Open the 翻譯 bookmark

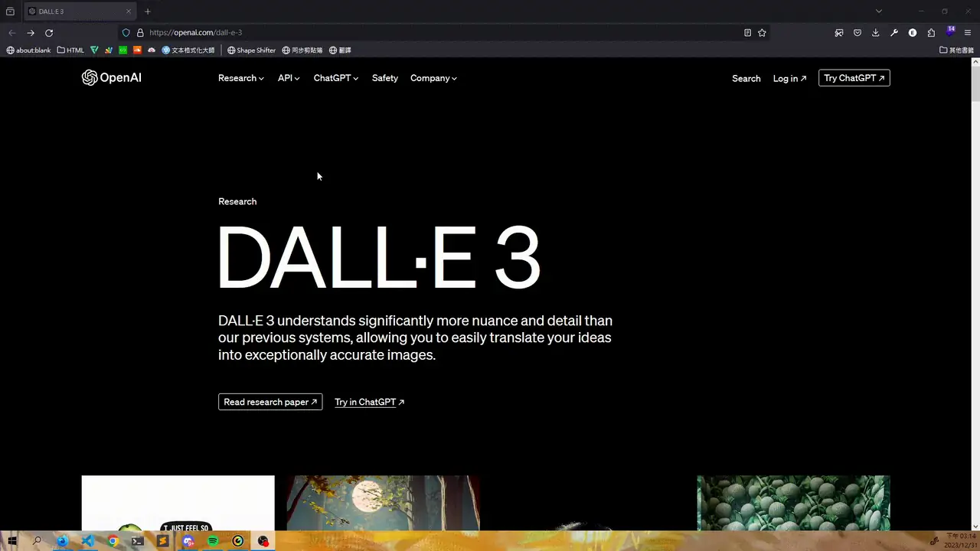coord(340,51)
